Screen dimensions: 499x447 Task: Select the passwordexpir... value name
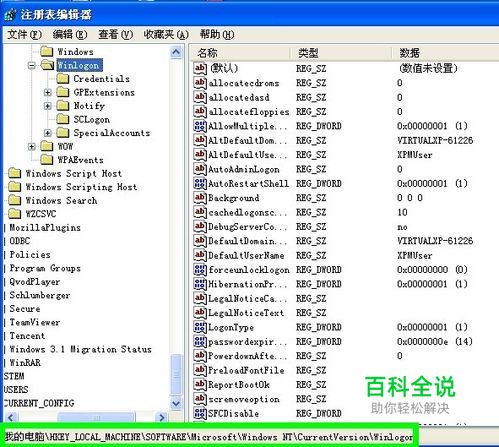[248, 342]
